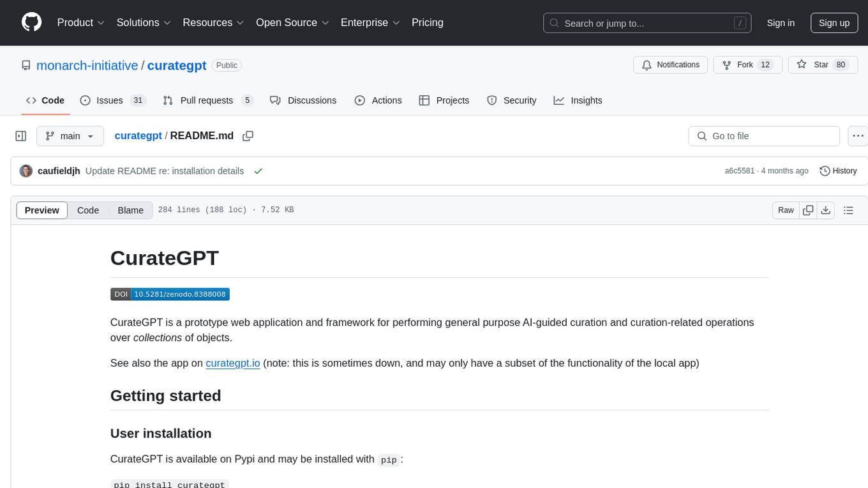Viewport: 868px width, 488px height.
Task: Open caufieldjh author avatar
Action: coord(26,171)
